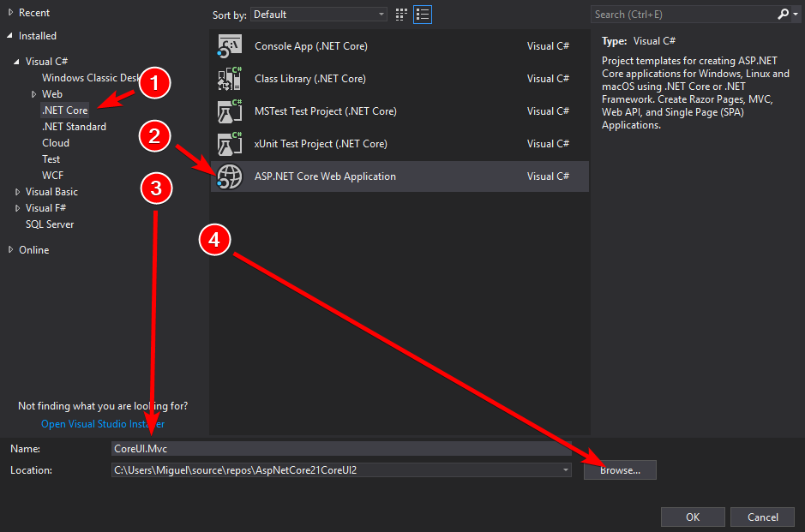Expand the Recent section
The height and width of the screenshot is (532, 805).
click(11, 12)
